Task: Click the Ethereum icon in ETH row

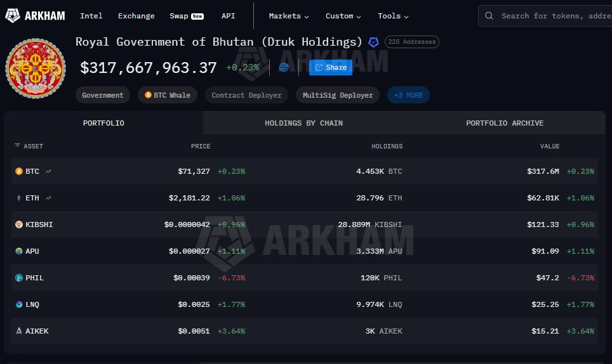Action: point(18,198)
